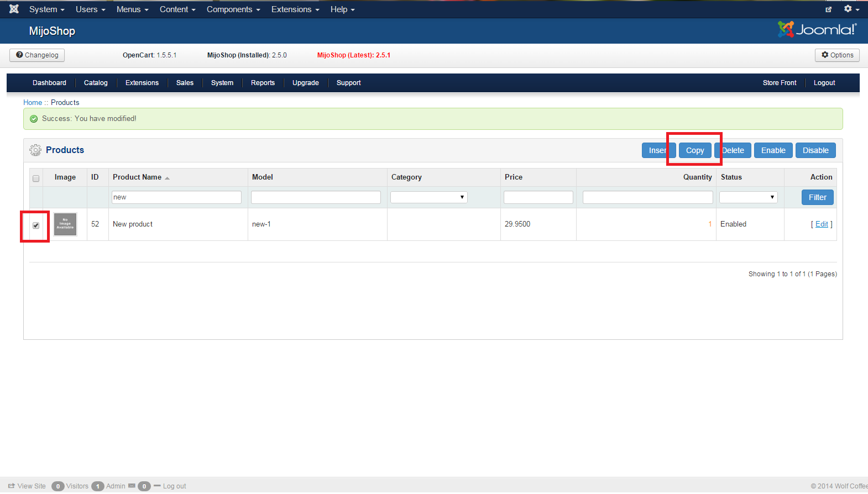
Task: Click the mail envelope icon in footer
Action: (132, 486)
